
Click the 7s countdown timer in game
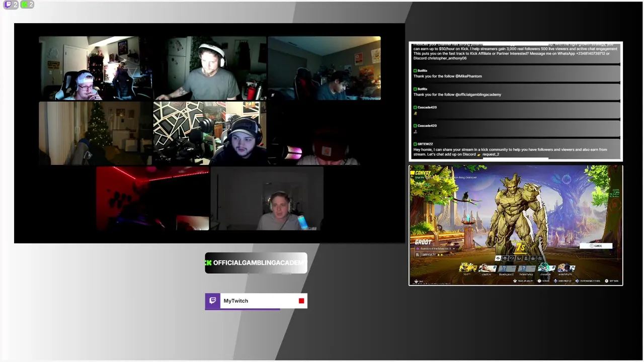click(x=520, y=247)
